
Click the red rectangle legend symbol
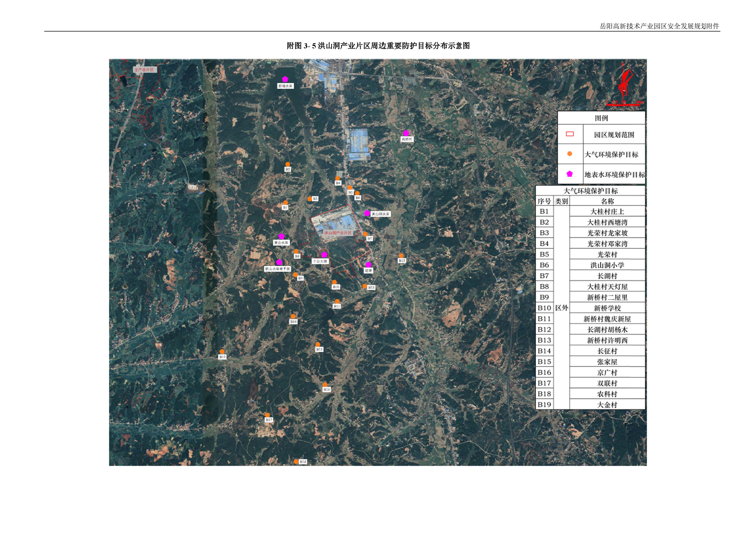tap(569, 134)
